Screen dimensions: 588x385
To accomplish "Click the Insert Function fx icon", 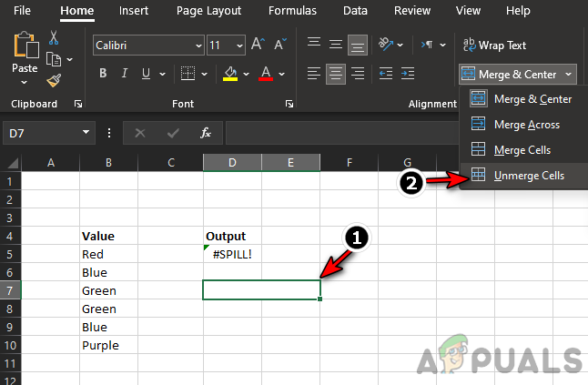I will coord(206,133).
